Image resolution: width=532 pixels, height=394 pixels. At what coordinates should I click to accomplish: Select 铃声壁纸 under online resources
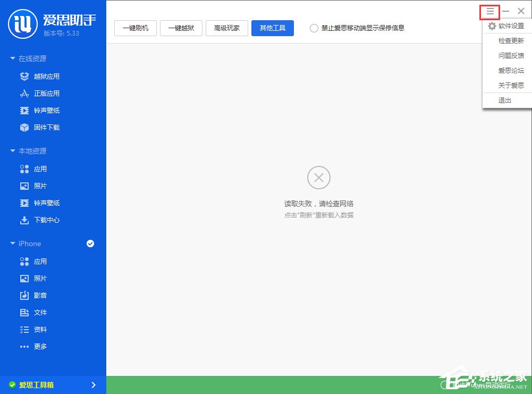[x=46, y=110]
